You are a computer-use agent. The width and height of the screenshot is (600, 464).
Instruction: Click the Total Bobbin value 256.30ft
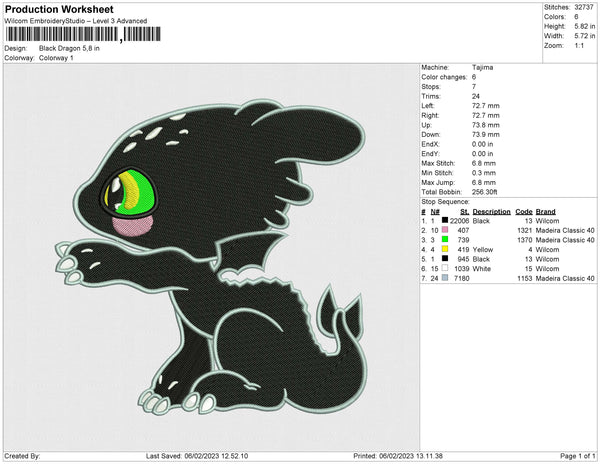[484, 192]
